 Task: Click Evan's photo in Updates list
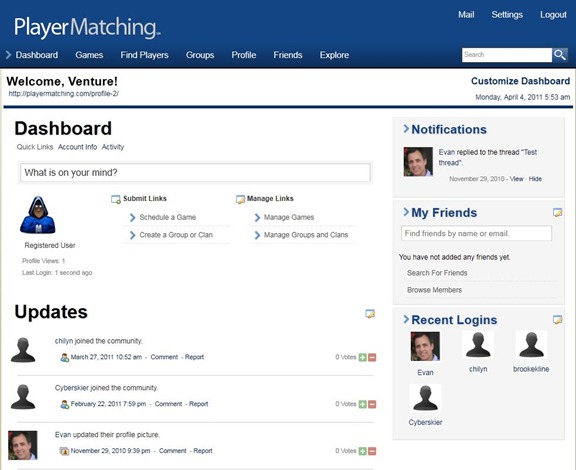23,445
